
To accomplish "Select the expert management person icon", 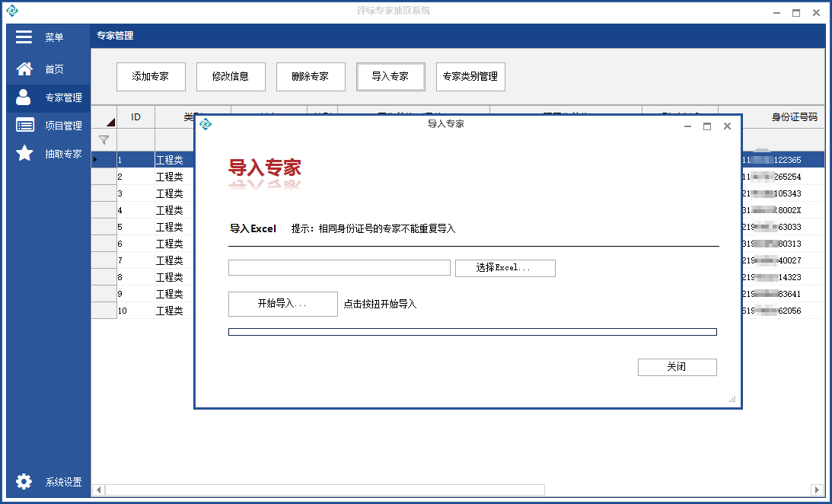I will click(x=24, y=97).
